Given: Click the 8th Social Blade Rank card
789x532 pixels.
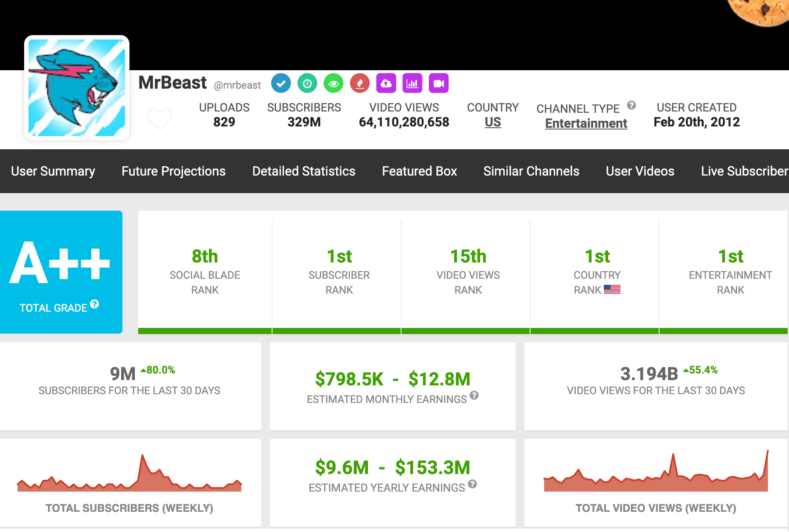Looking at the screenshot, I should click(x=205, y=272).
